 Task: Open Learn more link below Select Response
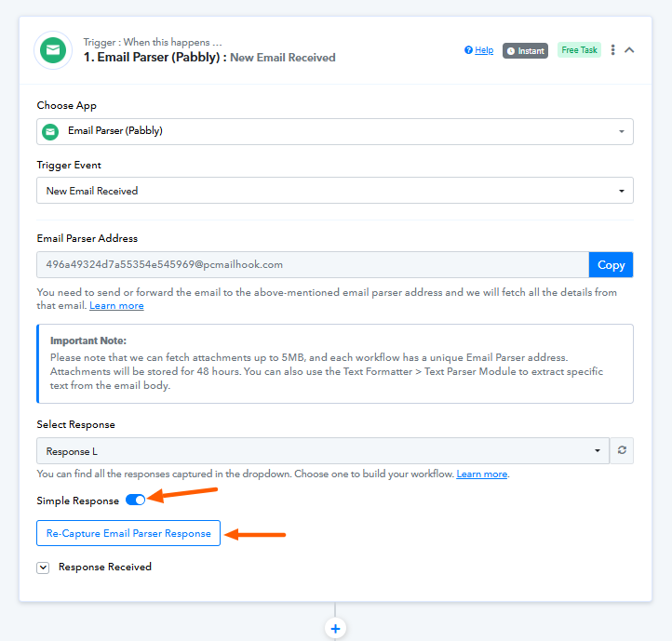[x=482, y=474]
